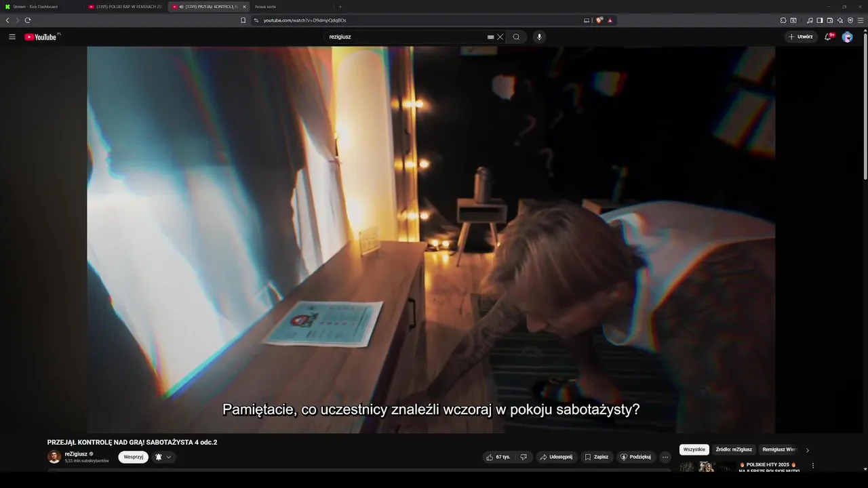Select the Wszystkie filter chip
This screenshot has height=488, width=868.
pyautogui.click(x=694, y=449)
